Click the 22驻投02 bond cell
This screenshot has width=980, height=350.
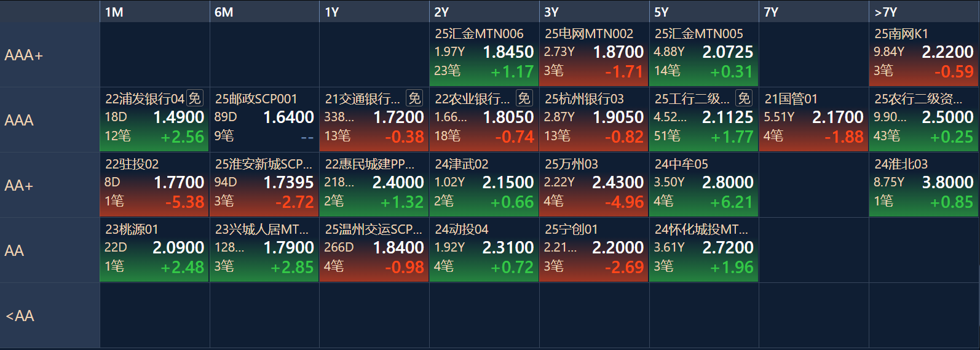tap(154, 185)
